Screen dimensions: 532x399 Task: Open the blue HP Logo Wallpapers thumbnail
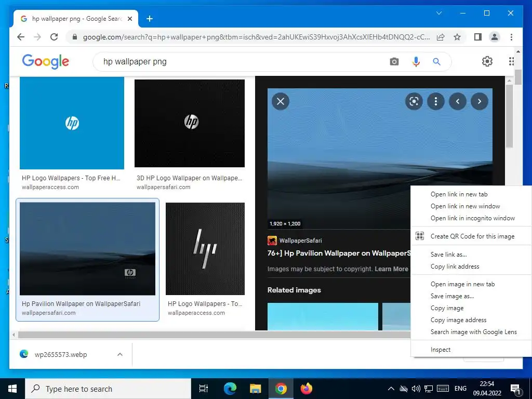coord(72,123)
